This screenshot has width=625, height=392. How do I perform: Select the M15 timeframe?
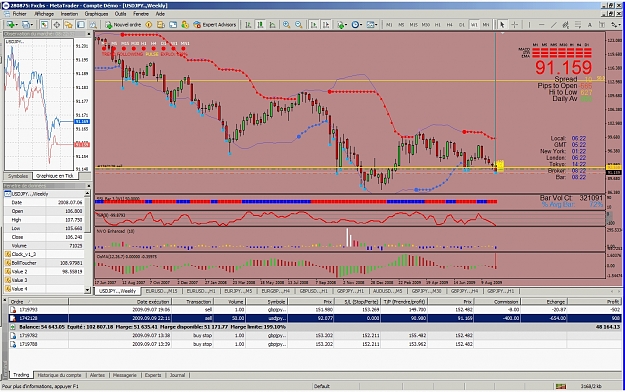tap(414, 25)
